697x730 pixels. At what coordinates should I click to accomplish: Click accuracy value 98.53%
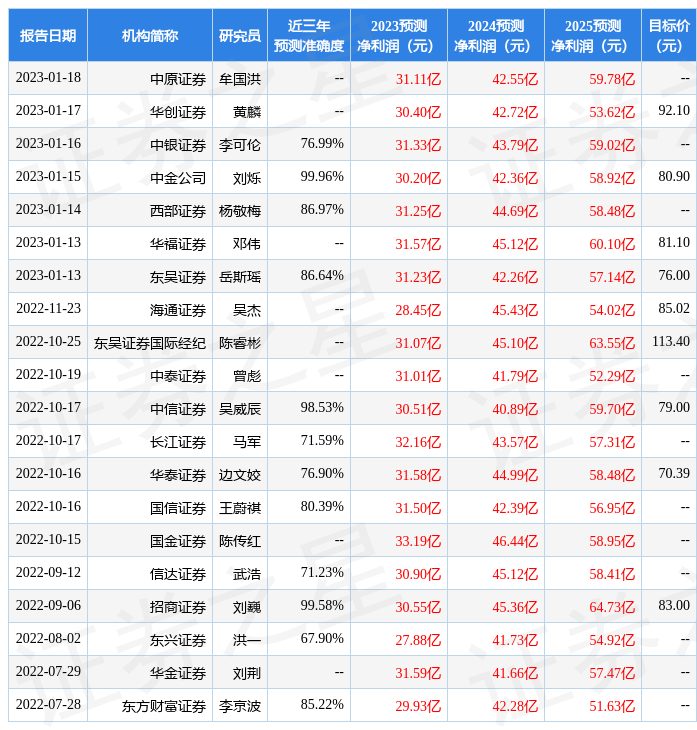[x=322, y=408]
